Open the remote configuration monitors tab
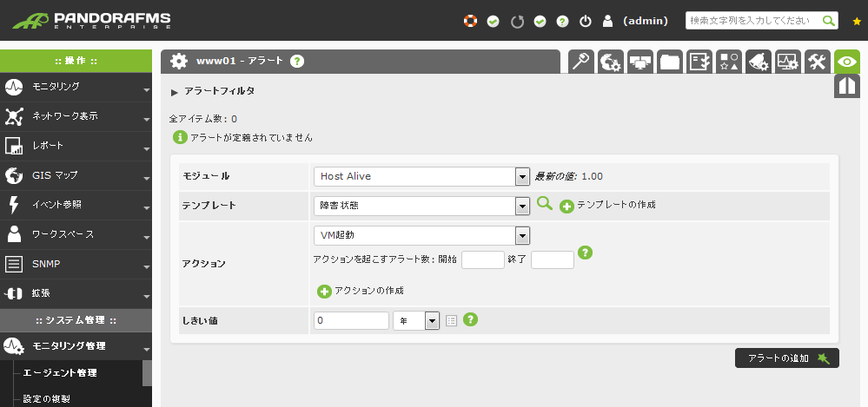This screenshot has height=407, width=868. pos(640,62)
